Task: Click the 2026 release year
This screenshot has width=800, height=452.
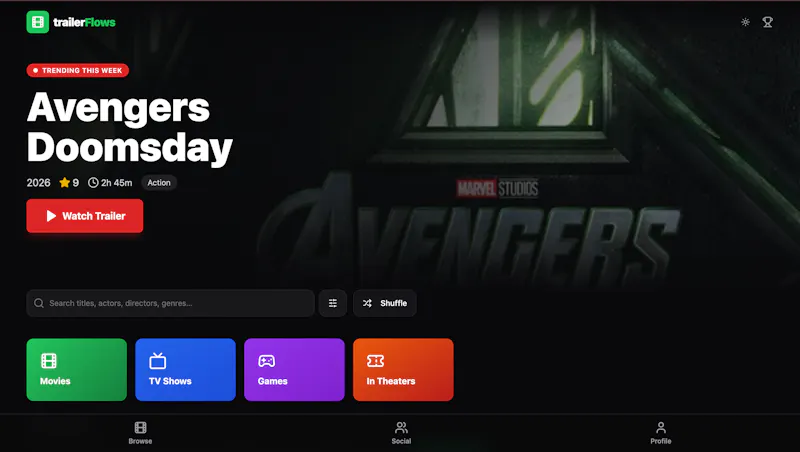Action: [x=38, y=183]
